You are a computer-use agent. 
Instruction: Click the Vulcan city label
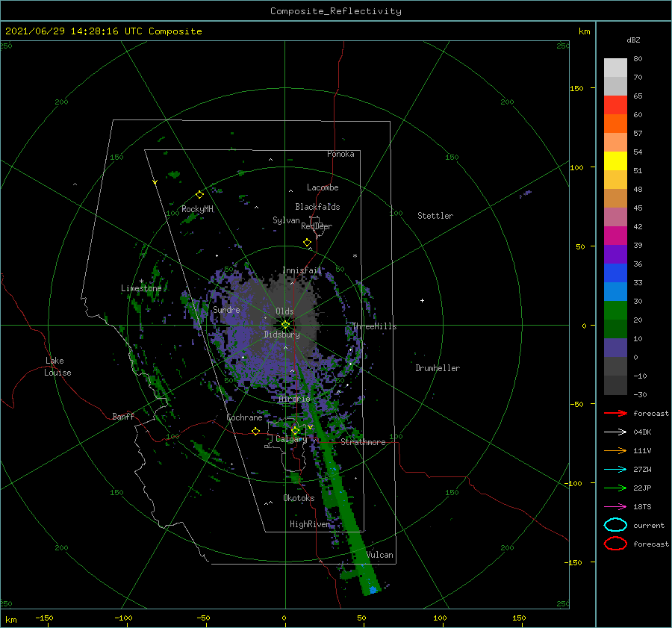click(380, 555)
